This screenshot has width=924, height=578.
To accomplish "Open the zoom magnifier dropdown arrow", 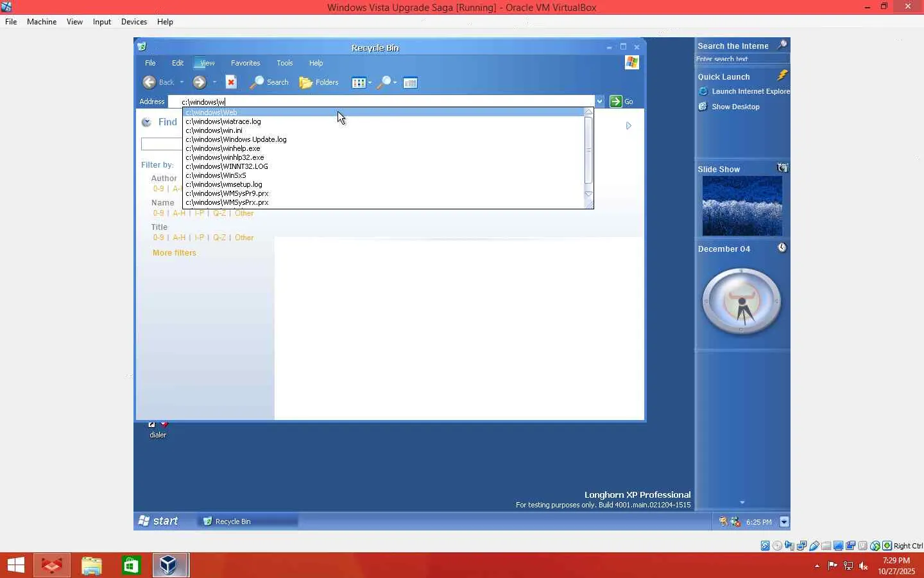I will (395, 82).
